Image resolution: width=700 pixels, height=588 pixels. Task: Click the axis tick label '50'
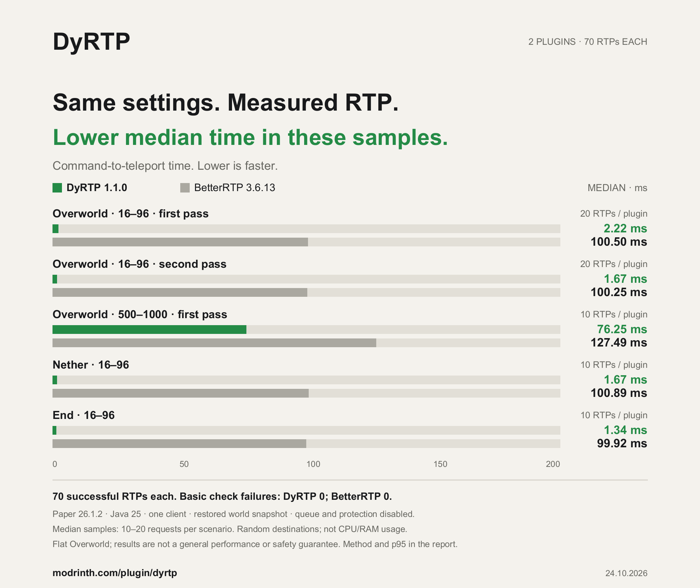tap(184, 464)
